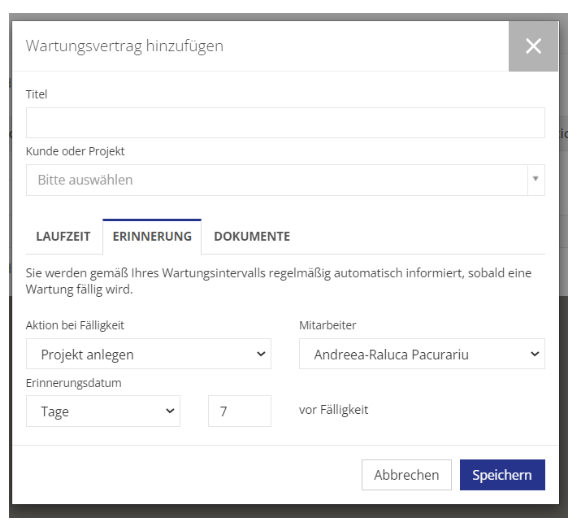583x525 pixels.
Task: Click the Abbrechen button
Action: click(x=406, y=475)
